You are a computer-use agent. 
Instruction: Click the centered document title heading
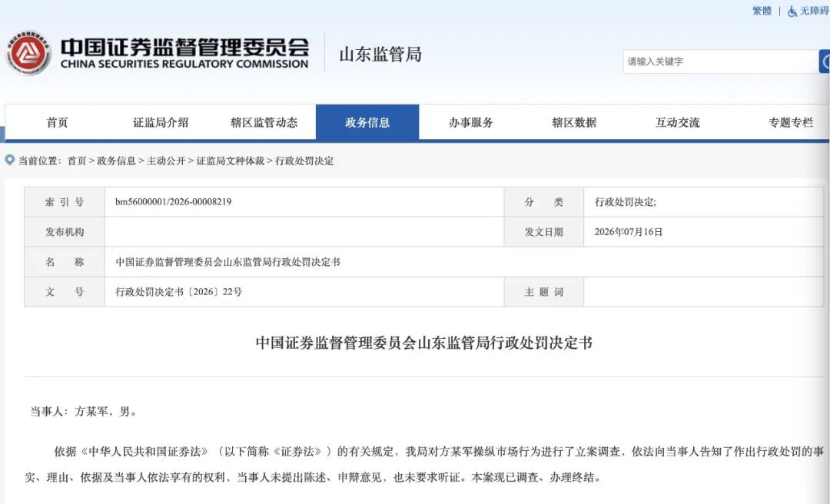(423, 343)
